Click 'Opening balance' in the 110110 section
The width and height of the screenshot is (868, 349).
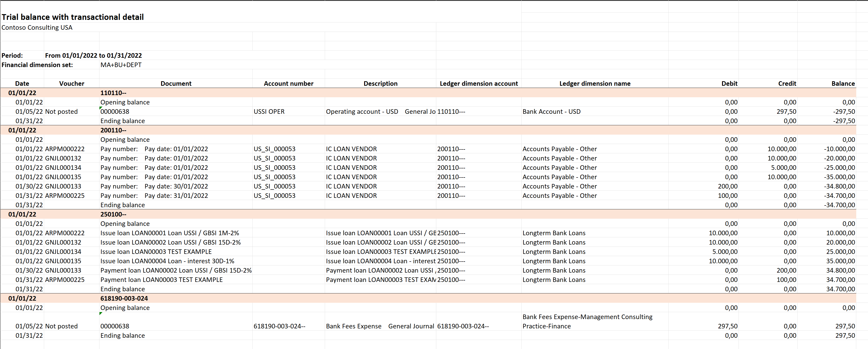tap(125, 102)
